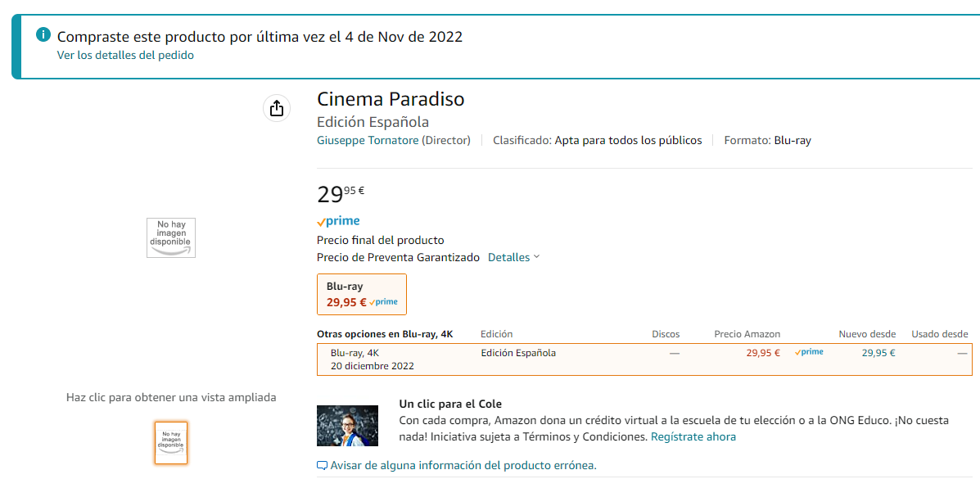Click the 'Compraste este producto por última vez' message
The image size is (980, 479).
[x=260, y=36]
